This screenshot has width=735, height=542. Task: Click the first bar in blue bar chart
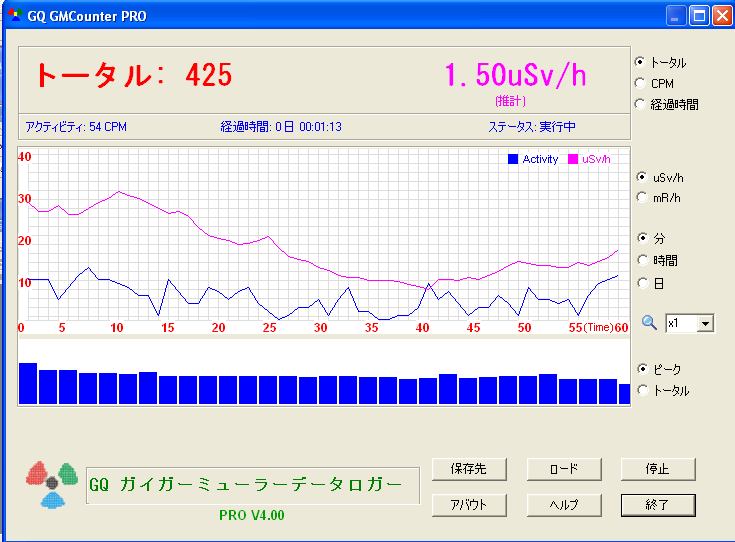(x=28, y=383)
